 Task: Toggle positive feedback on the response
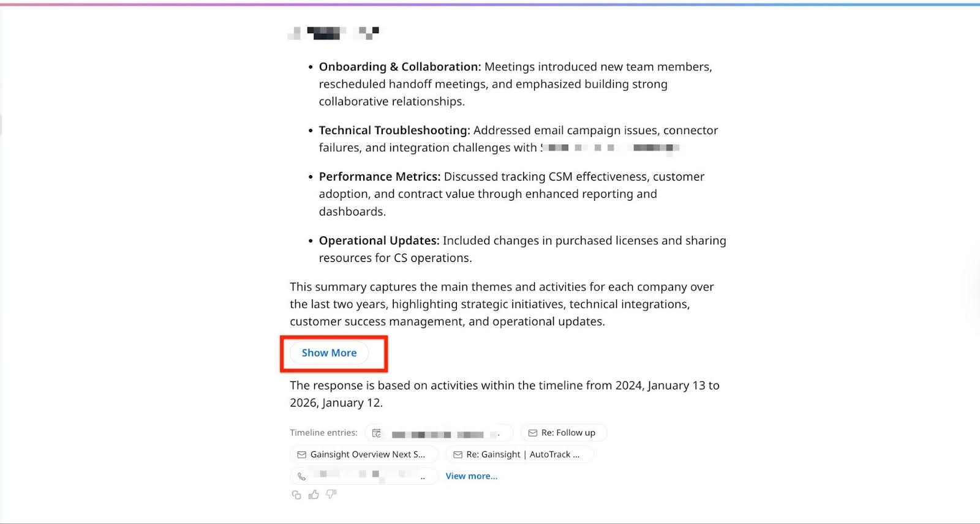click(x=313, y=495)
